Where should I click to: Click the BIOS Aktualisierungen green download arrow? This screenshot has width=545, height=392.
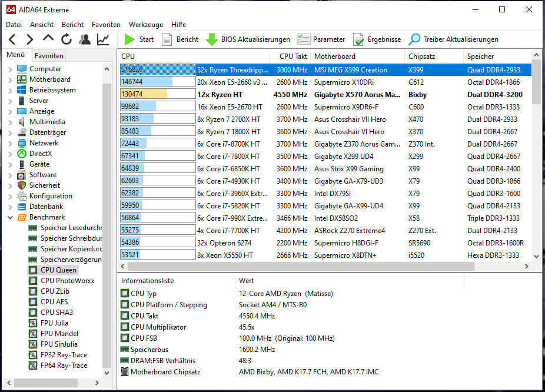pyautogui.click(x=212, y=39)
